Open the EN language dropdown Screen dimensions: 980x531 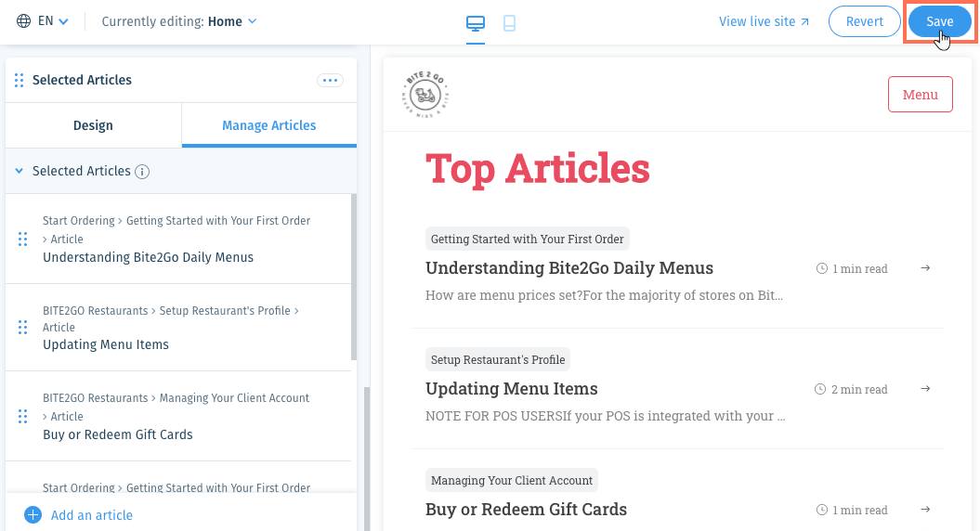53,21
